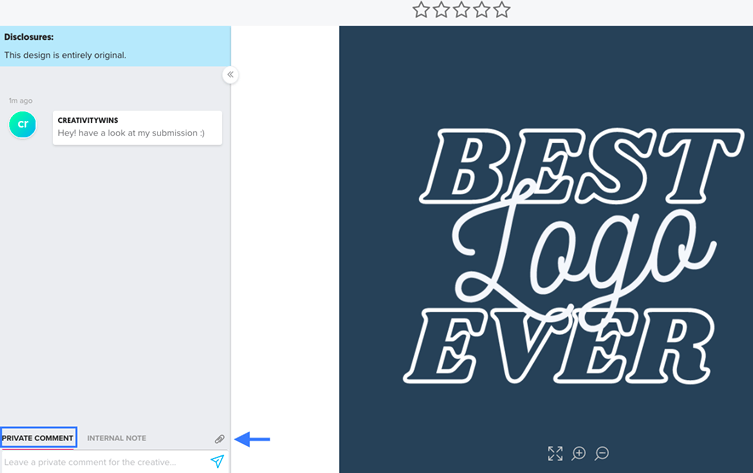Open the Internal Note tab

click(x=116, y=438)
